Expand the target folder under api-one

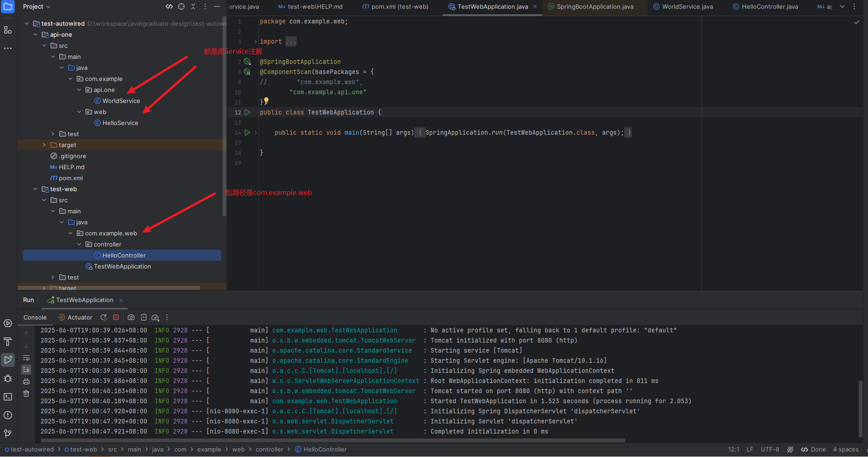pyautogui.click(x=44, y=145)
